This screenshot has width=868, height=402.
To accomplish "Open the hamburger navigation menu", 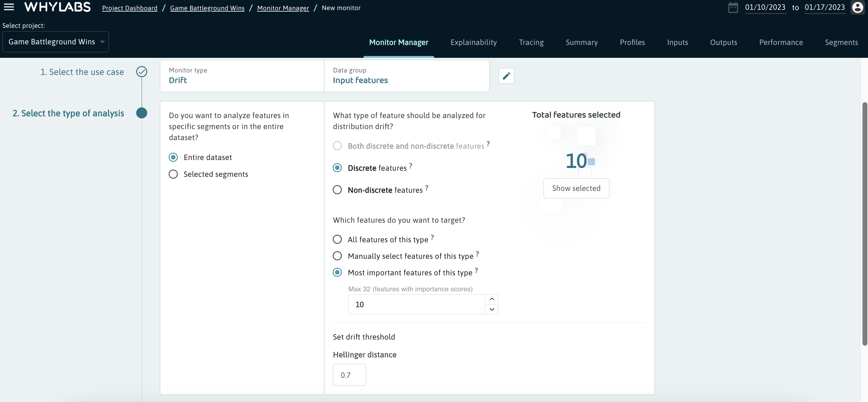I will click(9, 7).
